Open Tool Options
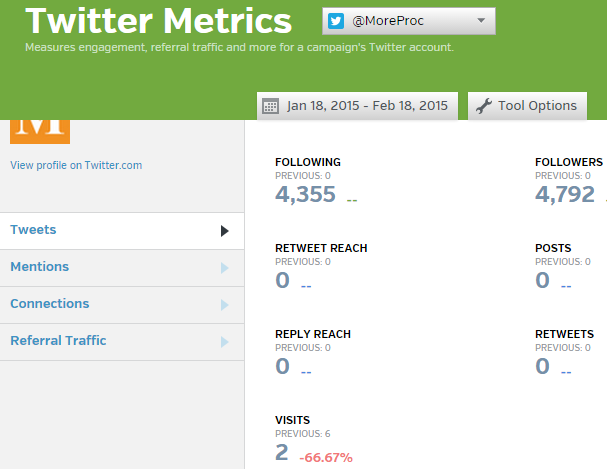The width and height of the screenshot is (607, 469). [x=527, y=106]
